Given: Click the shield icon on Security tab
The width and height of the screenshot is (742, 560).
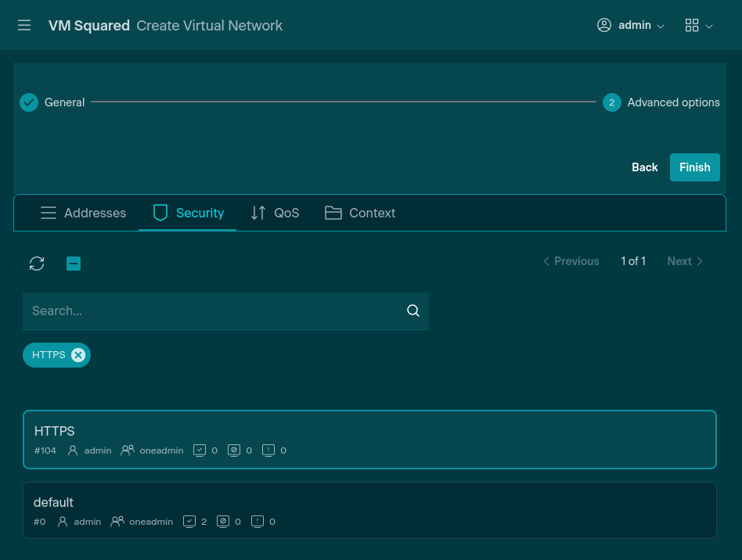Looking at the screenshot, I should coord(160,213).
